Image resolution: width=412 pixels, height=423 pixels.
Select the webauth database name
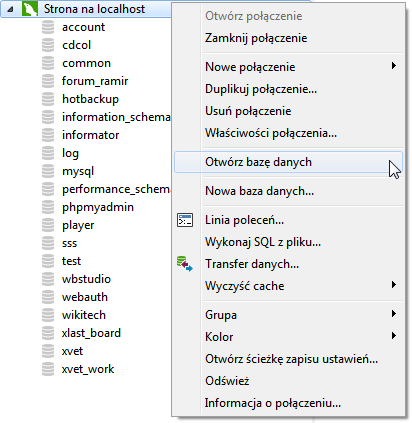(85, 297)
